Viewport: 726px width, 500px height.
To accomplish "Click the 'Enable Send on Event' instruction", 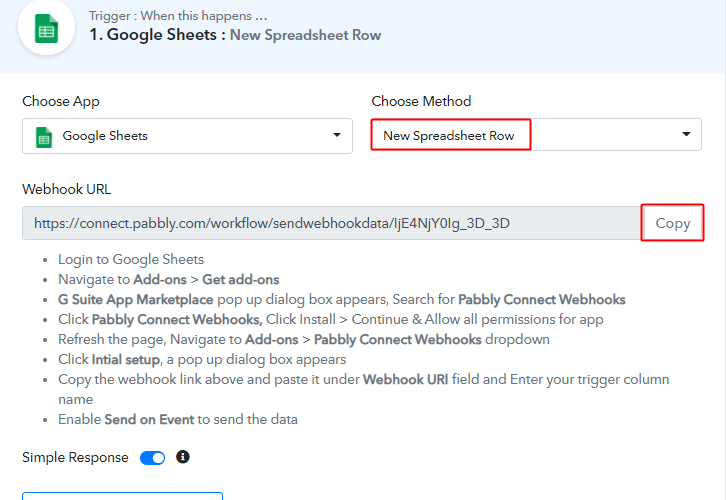I will click(x=178, y=419).
